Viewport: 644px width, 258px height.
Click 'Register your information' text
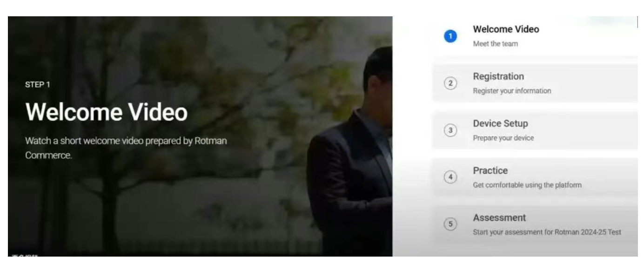(512, 91)
